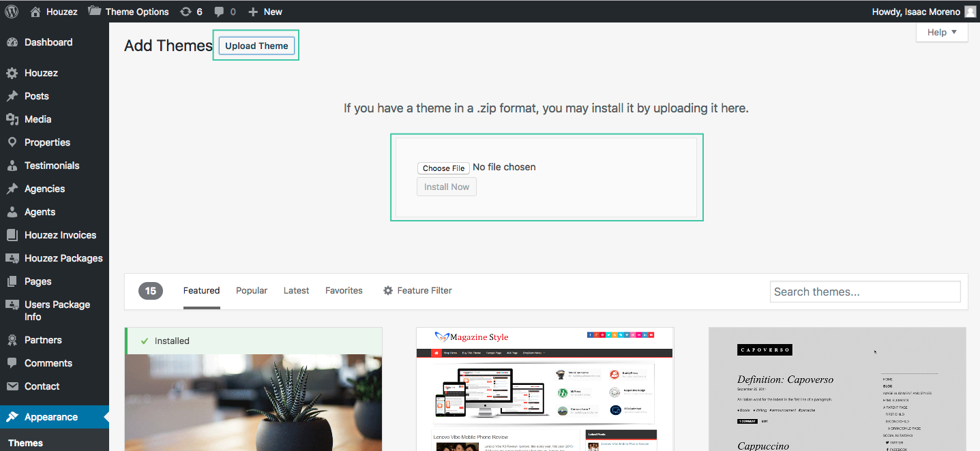Image resolution: width=980 pixels, height=451 pixels.
Task: Open the Houzez gear item in sidebar
Action: pyautogui.click(x=12, y=73)
